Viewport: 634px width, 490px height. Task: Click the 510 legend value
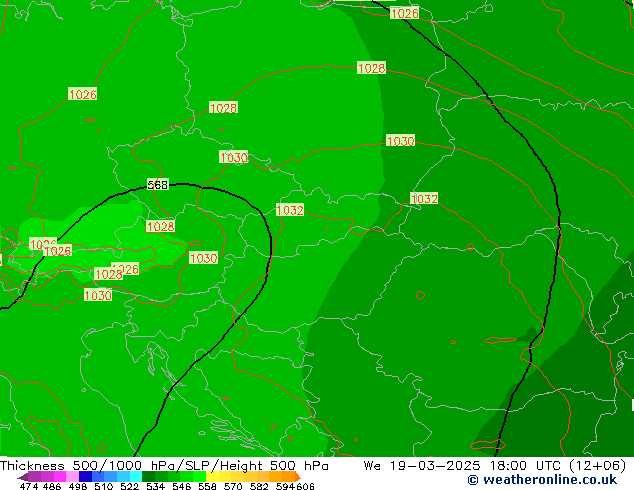pyautogui.click(x=104, y=486)
